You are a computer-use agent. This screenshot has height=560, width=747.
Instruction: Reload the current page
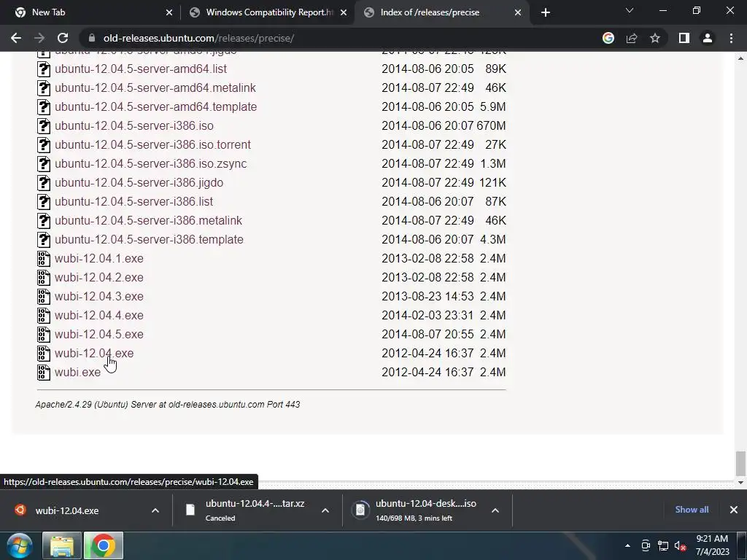63,38
